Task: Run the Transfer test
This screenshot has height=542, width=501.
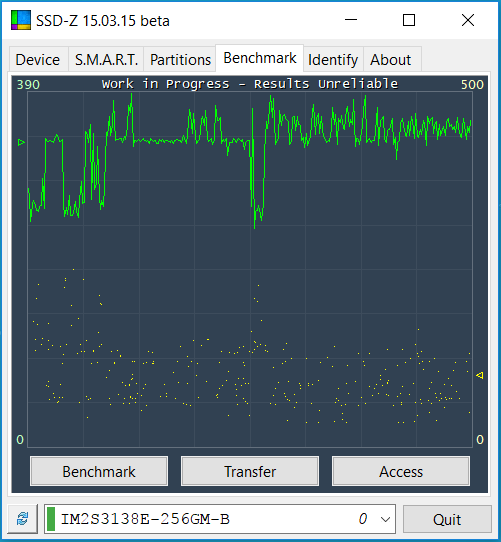Action: click(x=250, y=471)
